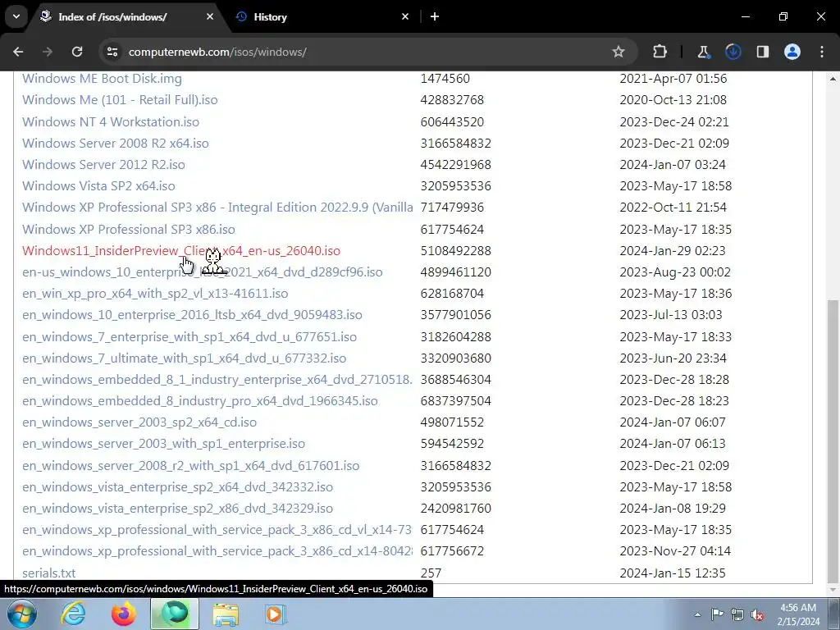Open en-us_windows_10_enterprise ltsc 2021 iso link
The width and height of the screenshot is (840, 630).
[x=203, y=272]
